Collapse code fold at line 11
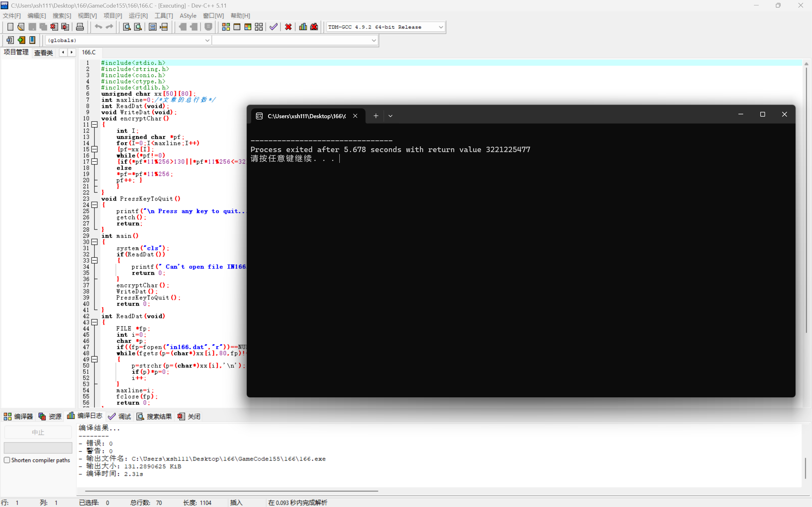The image size is (812, 507). [x=95, y=125]
